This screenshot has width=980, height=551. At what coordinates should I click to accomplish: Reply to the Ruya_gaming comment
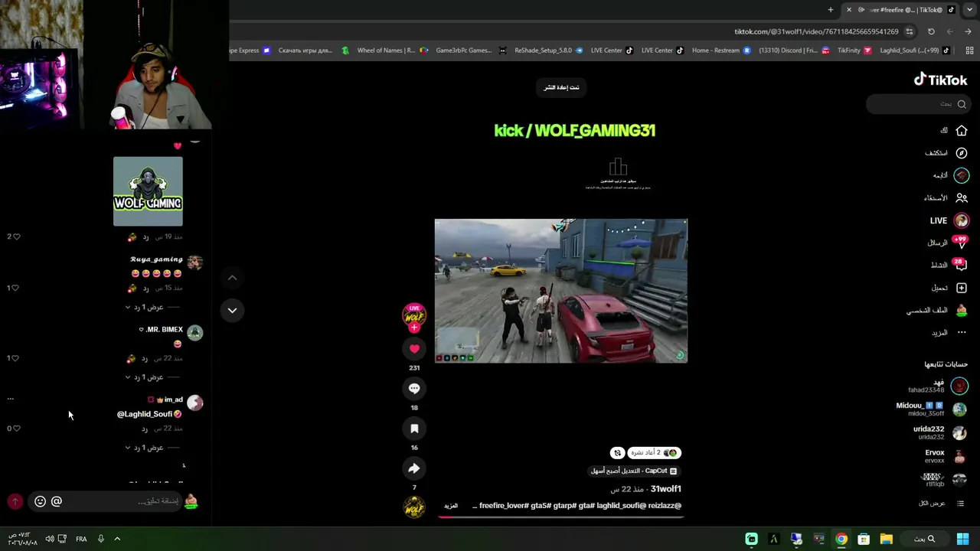pos(145,288)
